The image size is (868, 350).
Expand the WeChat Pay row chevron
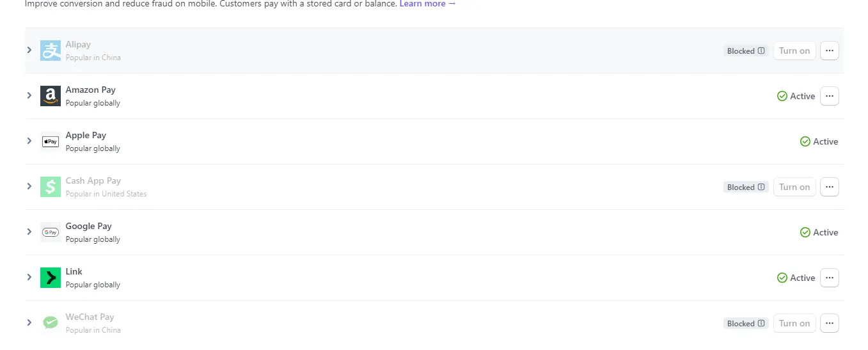pos(29,322)
